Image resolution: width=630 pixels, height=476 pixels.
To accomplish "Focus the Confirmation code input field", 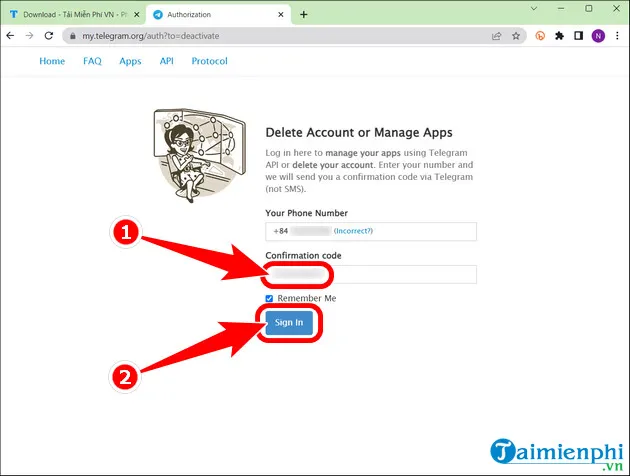I will click(371, 274).
